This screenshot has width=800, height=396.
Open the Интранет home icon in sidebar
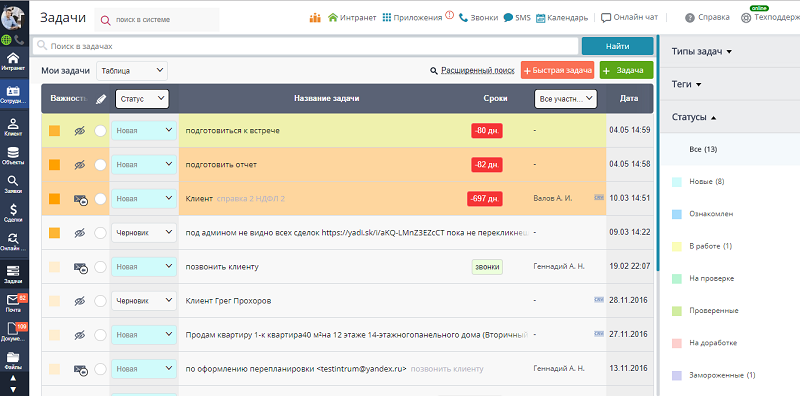13,58
